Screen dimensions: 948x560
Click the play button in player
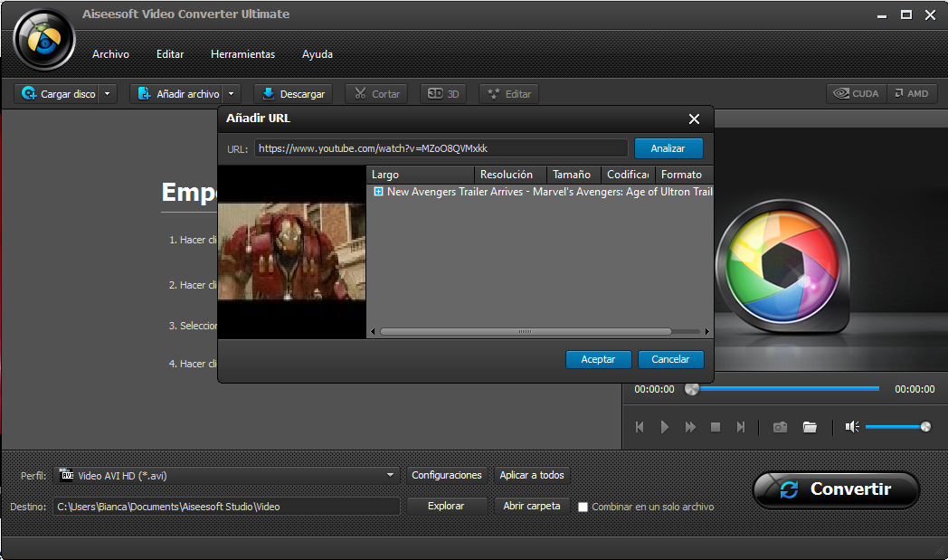click(x=665, y=427)
